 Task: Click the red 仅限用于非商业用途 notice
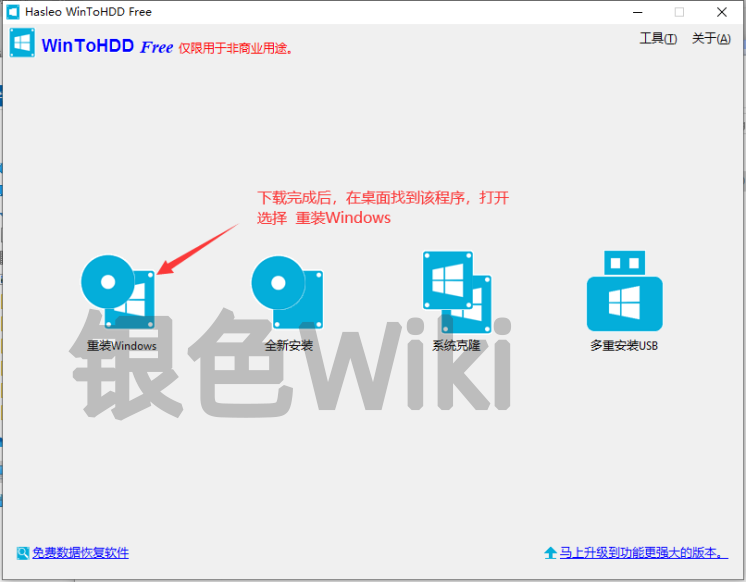coord(237,48)
